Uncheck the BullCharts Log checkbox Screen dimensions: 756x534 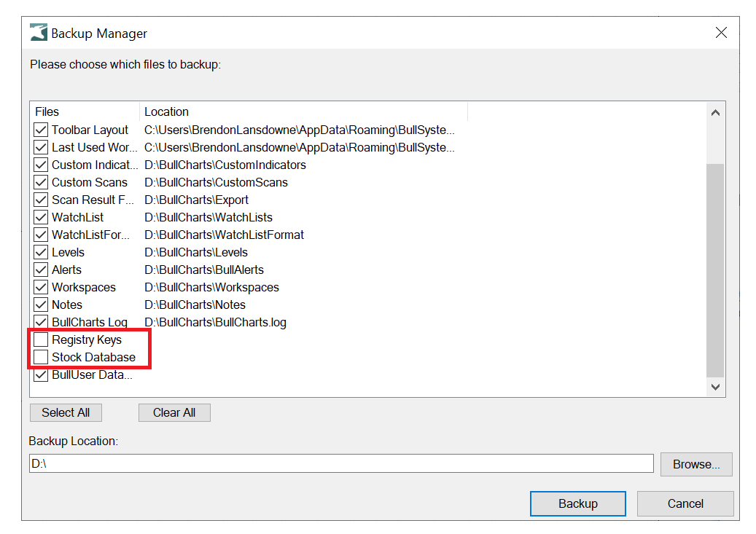[x=41, y=322]
